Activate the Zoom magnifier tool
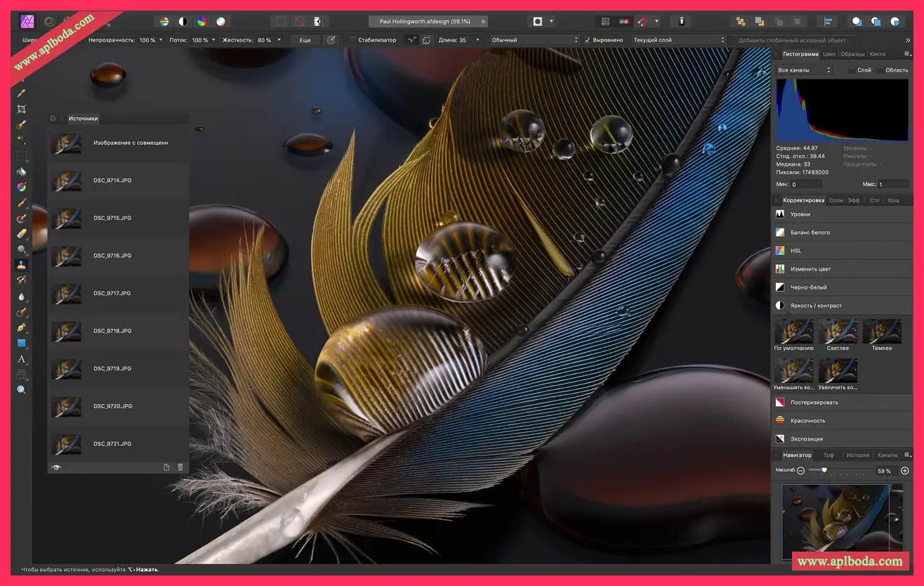The image size is (924, 586). coord(21,389)
